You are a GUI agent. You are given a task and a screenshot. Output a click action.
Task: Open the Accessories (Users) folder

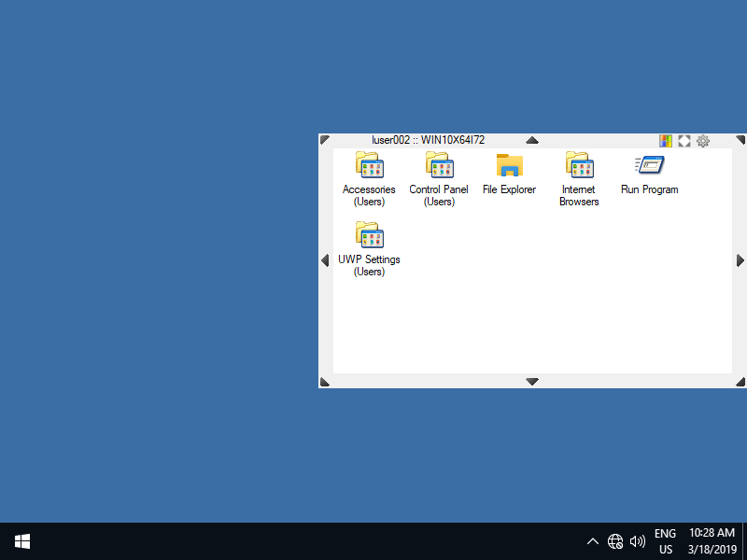click(x=369, y=166)
